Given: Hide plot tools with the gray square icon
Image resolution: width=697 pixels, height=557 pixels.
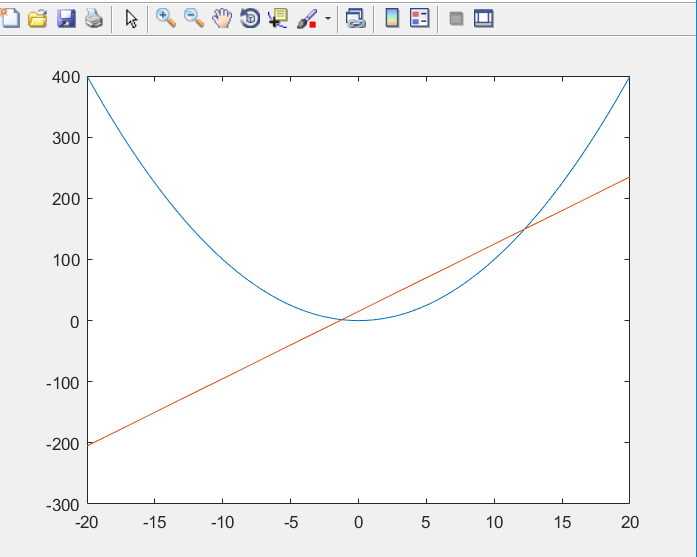Looking at the screenshot, I should coord(457,19).
